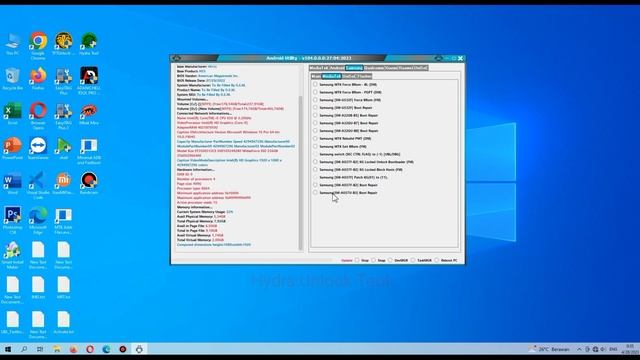
Task: Select Samsung [SM-G532F] Boot Repair option
Action: [342, 108]
